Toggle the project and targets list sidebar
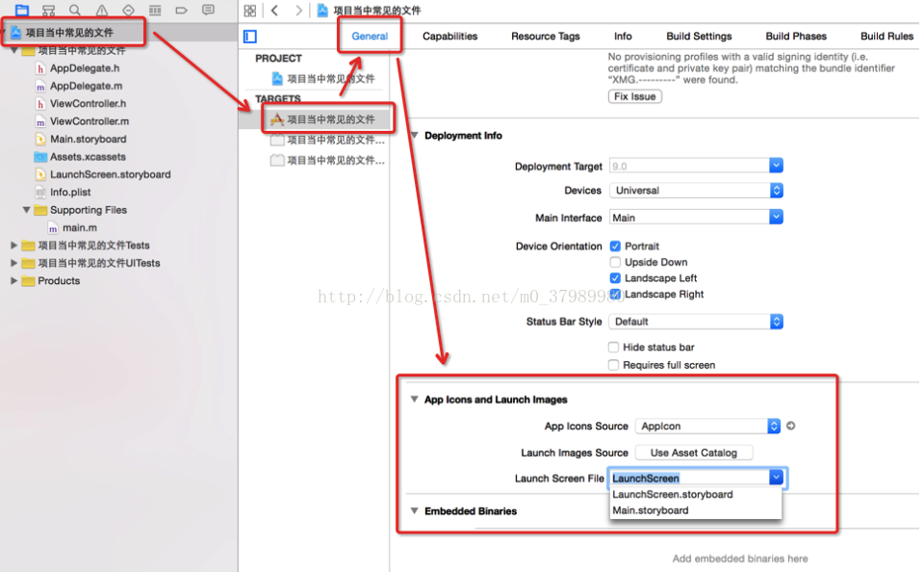Viewport: 924px width, 572px height. 250,37
